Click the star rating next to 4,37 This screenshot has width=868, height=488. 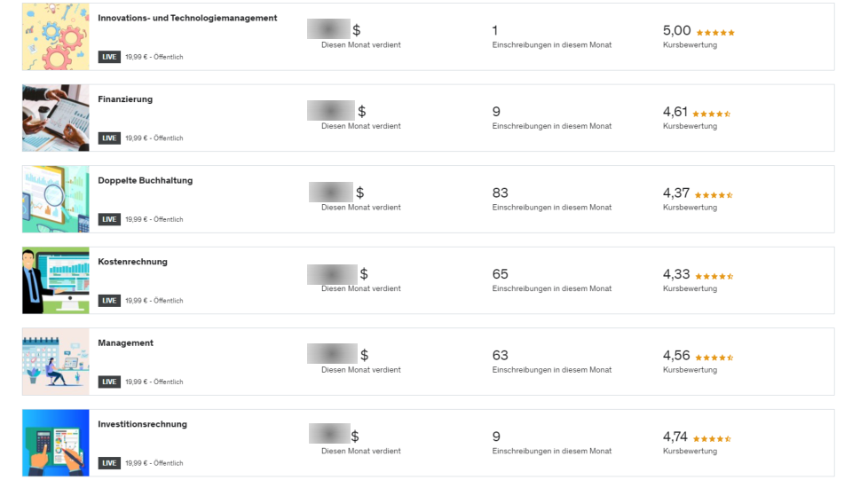click(714, 195)
